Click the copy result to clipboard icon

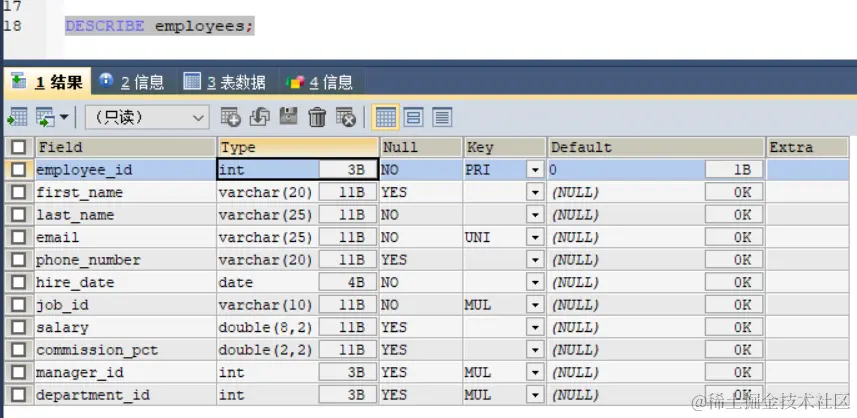point(45,117)
